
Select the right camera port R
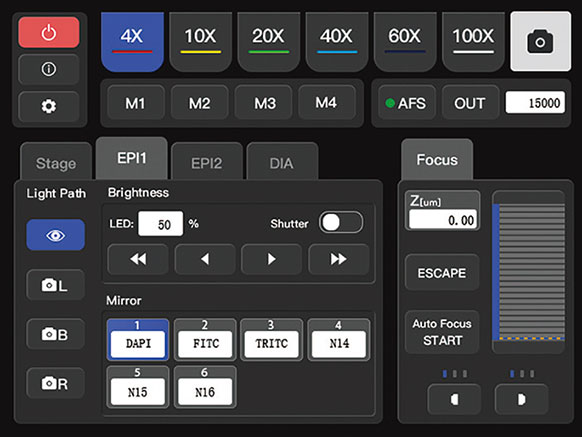[x=55, y=383]
